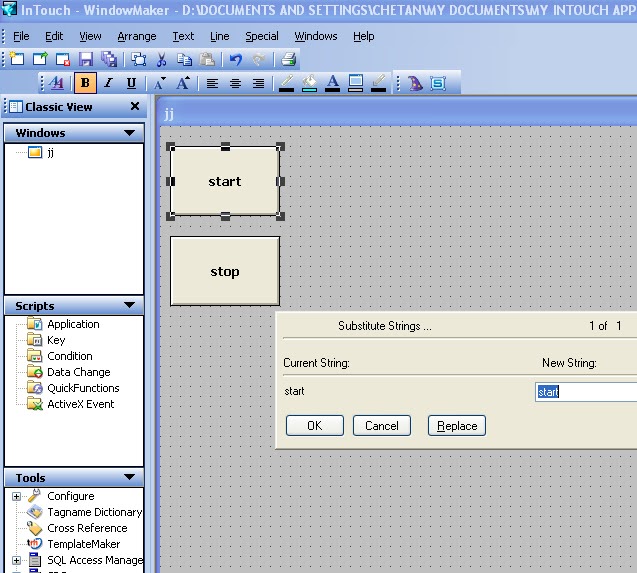Toggle Bold formatting button
This screenshot has width=637, height=573.
[85, 83]
